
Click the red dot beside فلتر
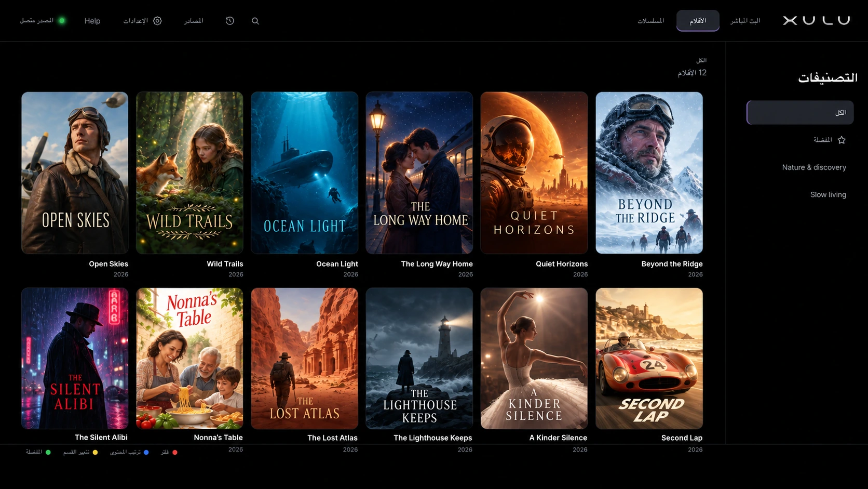click(x=175, y=452)
